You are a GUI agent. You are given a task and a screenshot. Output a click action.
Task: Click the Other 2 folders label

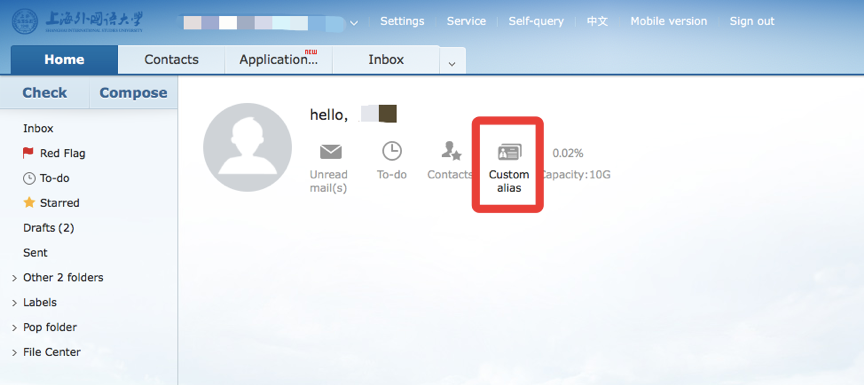click(x=63, y=278)
